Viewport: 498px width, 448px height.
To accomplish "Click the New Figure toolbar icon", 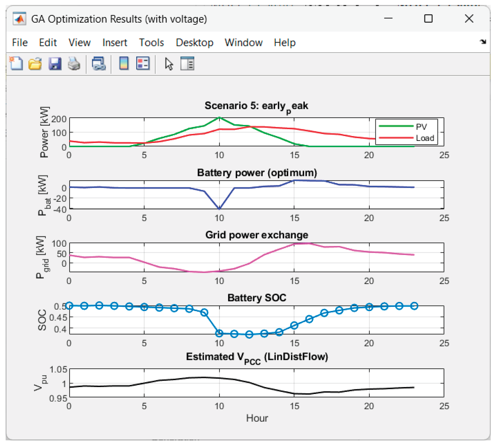I will click(x=16, y=63).
